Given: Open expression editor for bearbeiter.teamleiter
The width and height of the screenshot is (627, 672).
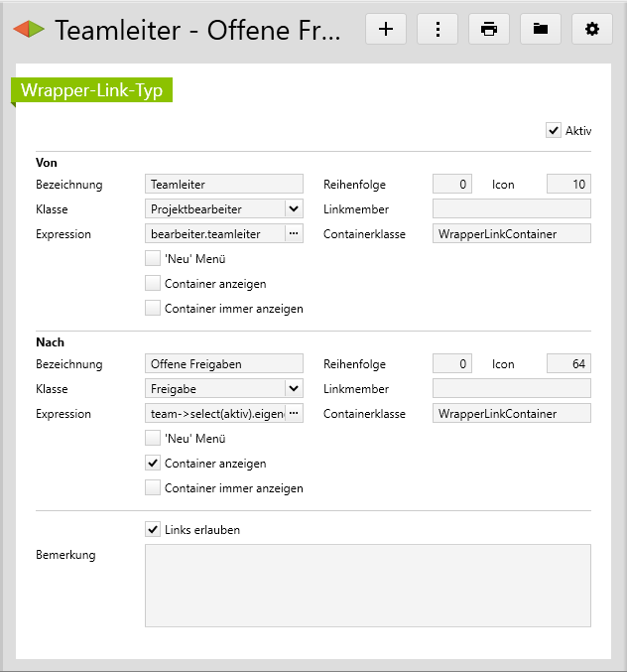Looking at the screenshot, I should coord(294,234).
